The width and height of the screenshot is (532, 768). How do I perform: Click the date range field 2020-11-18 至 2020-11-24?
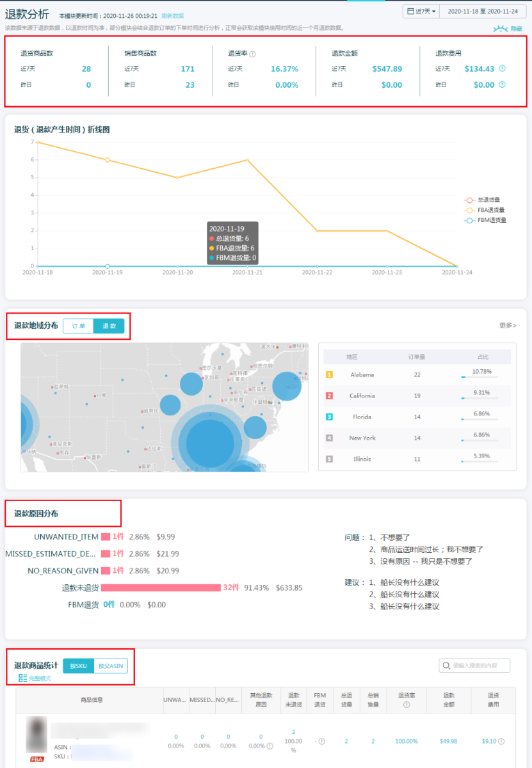[x=483, y=12]
